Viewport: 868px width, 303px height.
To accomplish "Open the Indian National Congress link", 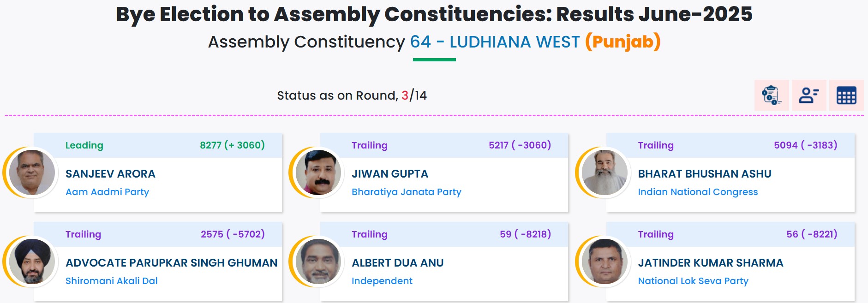I will [698, 192].
